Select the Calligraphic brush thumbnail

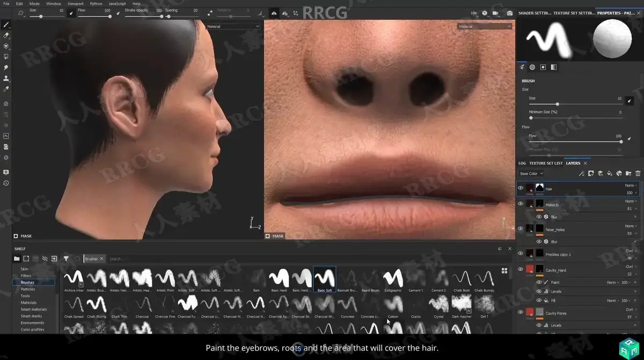[393, 278]
